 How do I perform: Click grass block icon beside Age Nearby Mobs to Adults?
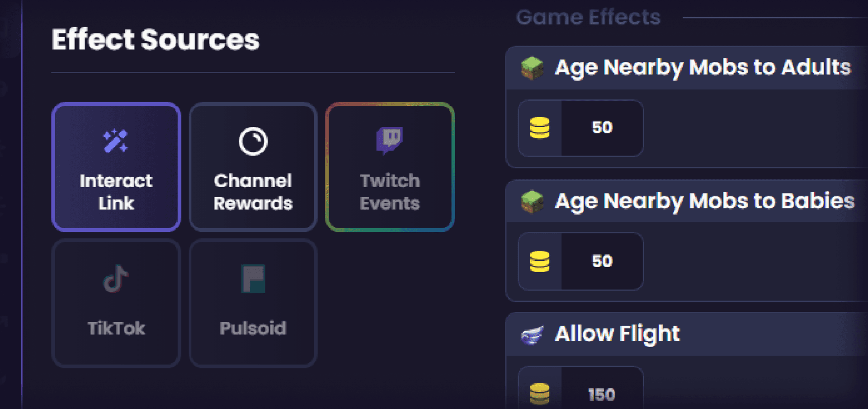[532, 68]
